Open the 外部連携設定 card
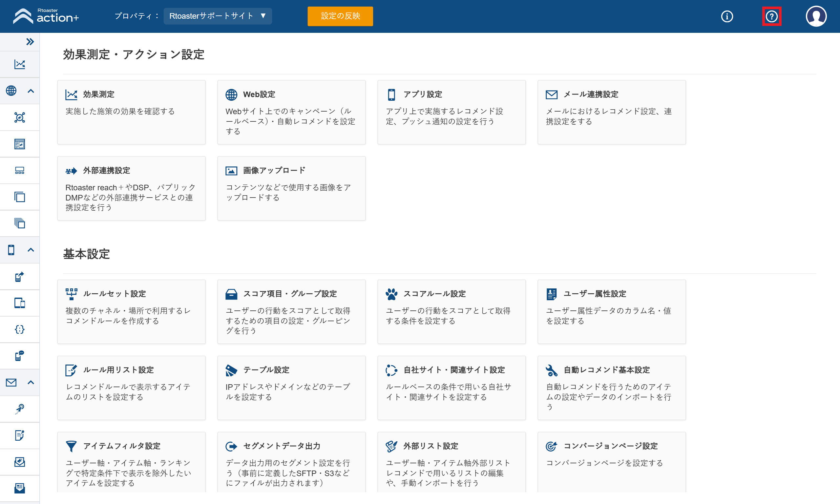 (x=131, y=188)
